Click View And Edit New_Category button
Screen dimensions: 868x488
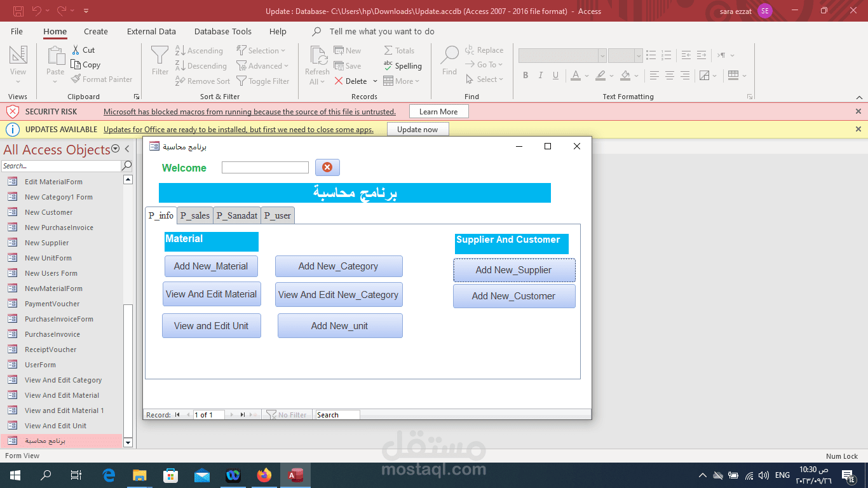(339, 295)
